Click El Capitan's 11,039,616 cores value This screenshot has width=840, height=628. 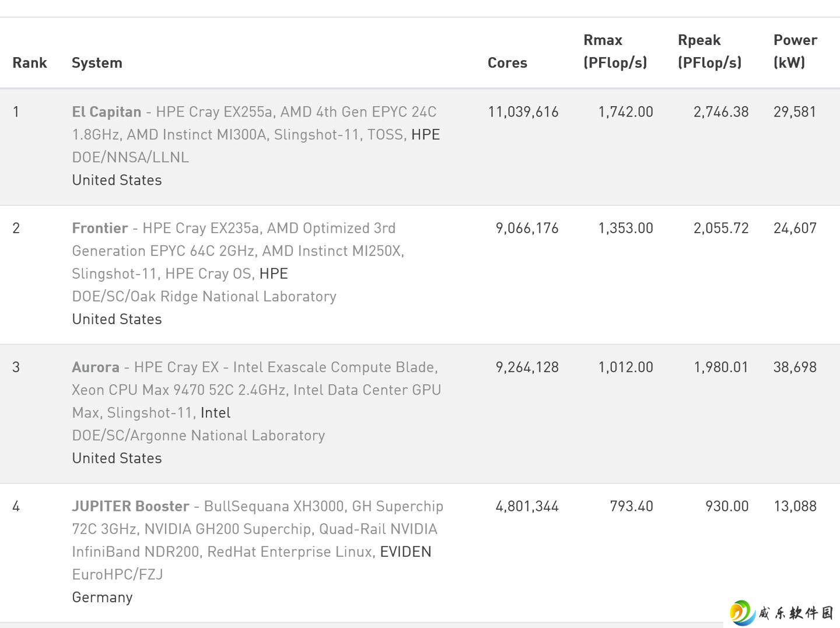pos(523,112)
